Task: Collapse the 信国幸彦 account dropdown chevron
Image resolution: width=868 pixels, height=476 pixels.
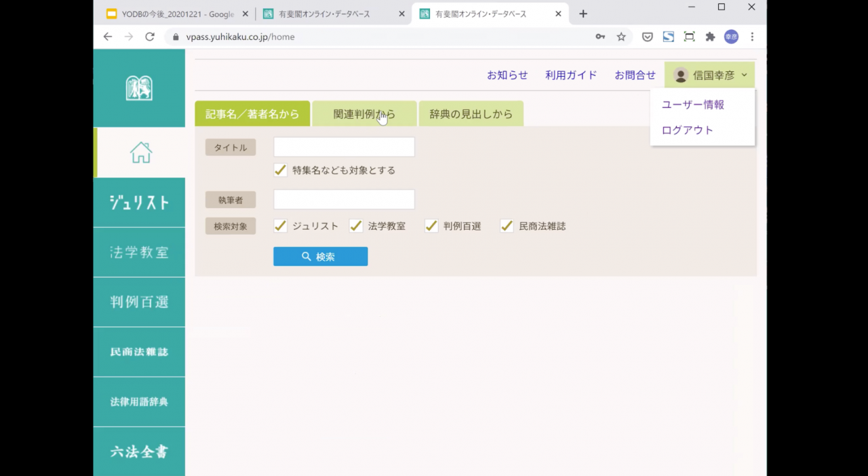Action: coord(744,75)
